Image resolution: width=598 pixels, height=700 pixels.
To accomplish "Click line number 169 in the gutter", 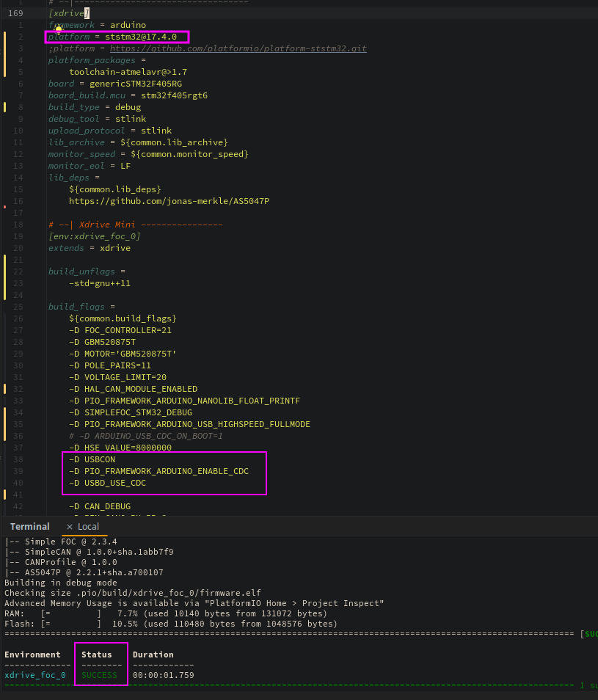I will tap(15, 13).
